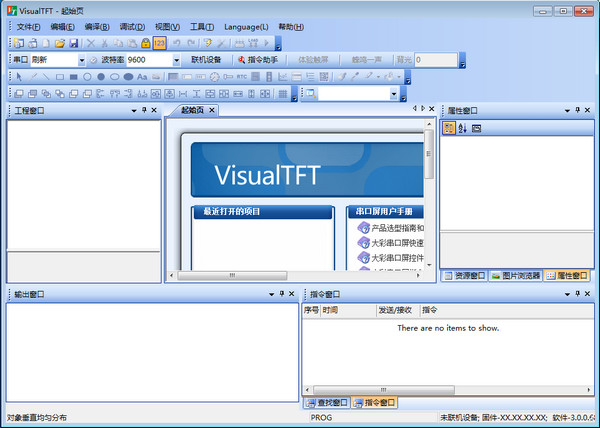Click the start page vertical scrollbar thumb

(x=429, y=154)
